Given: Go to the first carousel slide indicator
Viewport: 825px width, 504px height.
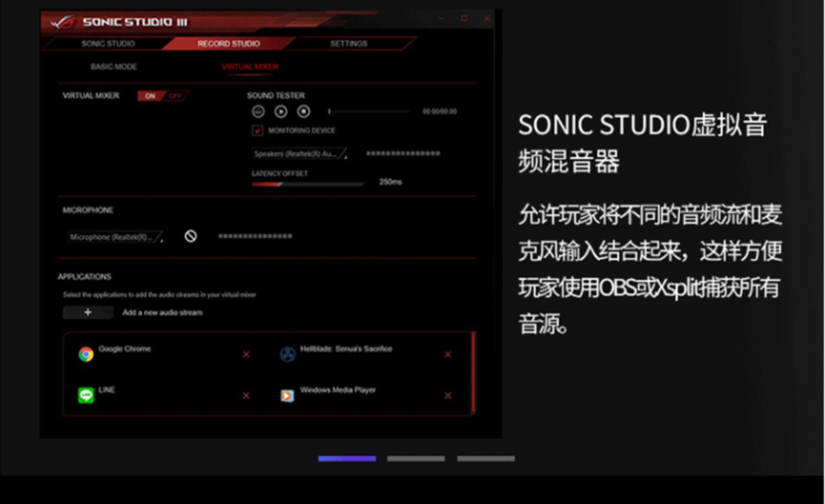Looking at the screenshot, I should click(x=347, y=458).
